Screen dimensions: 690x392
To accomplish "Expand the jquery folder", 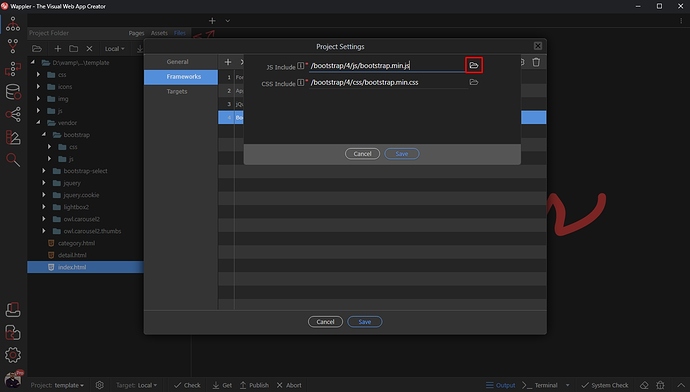I will pos(44,183).
